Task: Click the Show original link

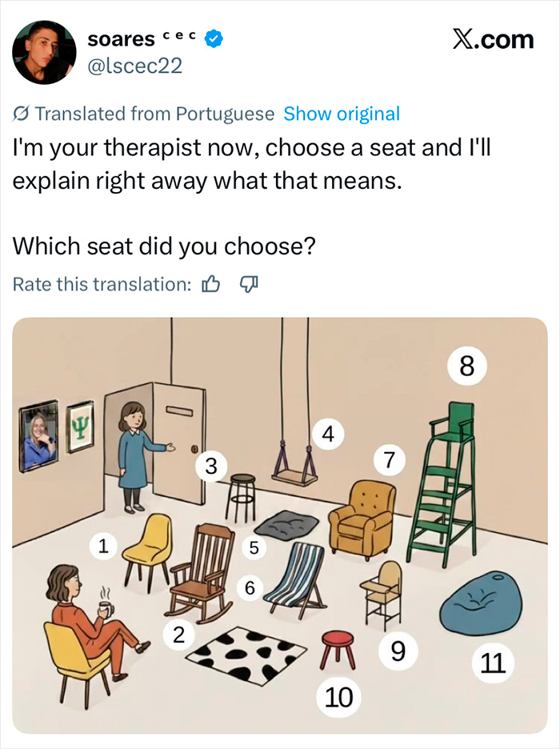Action: pos(342,114)
